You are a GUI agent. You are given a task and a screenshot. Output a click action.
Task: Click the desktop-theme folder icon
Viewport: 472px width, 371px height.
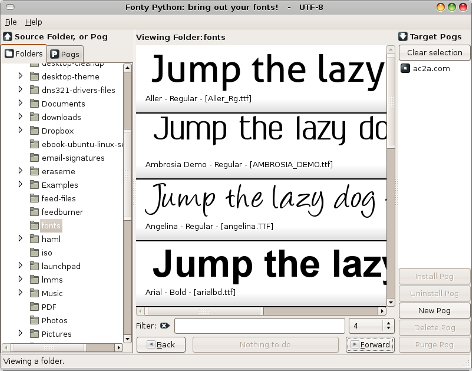(34, 77)
